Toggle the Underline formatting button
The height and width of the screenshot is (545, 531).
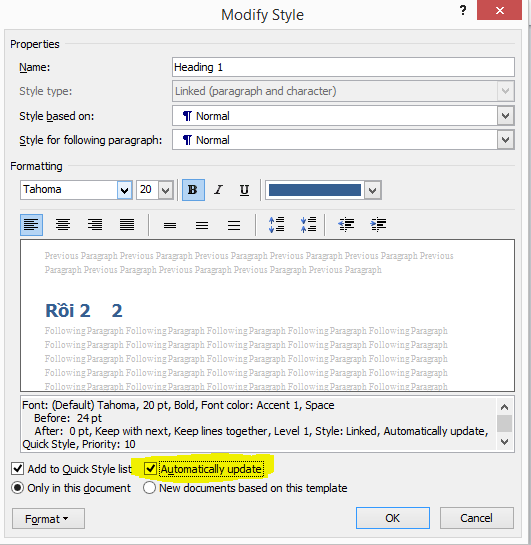244,190
